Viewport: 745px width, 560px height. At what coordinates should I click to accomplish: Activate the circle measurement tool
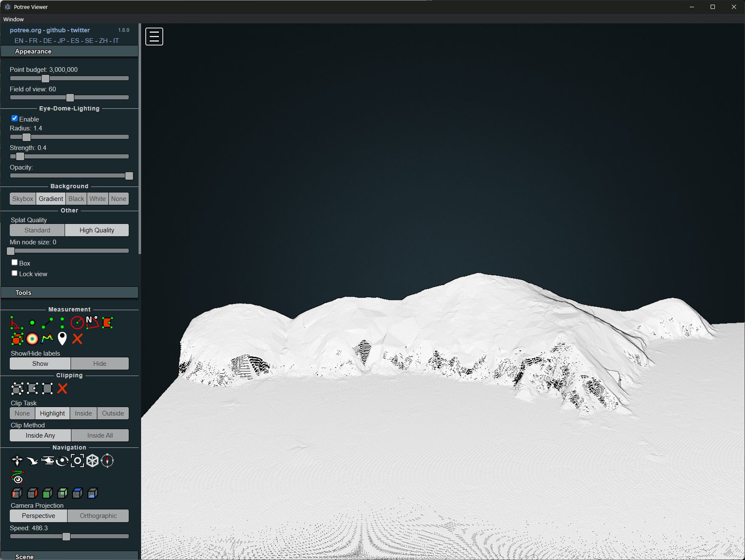[x=77, y=323]
